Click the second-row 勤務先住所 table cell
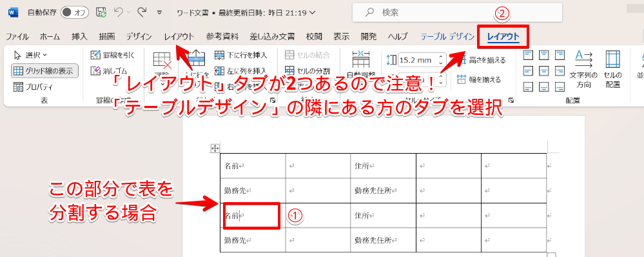The height and width of the screenshot is (257, 644). click(383, 190)
